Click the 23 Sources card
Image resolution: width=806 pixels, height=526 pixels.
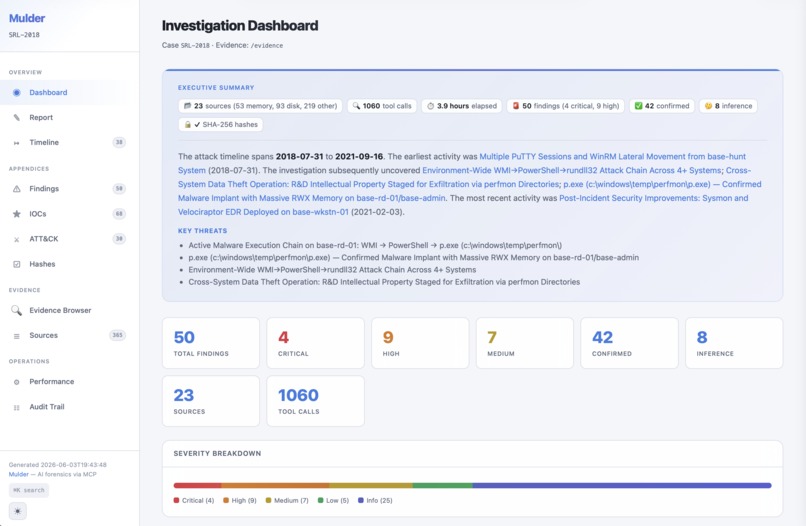211,401
